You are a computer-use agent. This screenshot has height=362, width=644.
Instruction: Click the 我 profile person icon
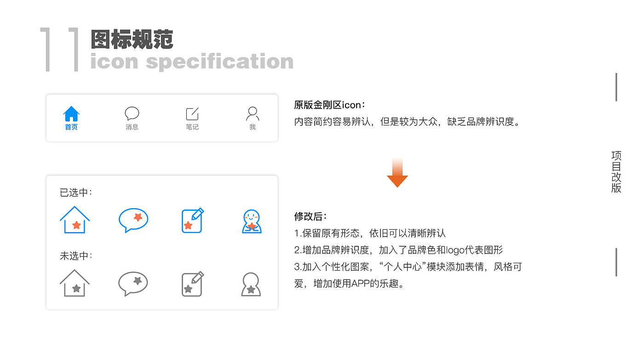(253, 113)
